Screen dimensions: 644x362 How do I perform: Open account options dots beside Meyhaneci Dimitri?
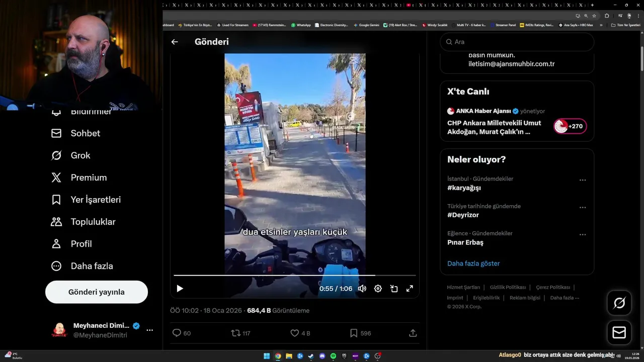tap(149, 330)
